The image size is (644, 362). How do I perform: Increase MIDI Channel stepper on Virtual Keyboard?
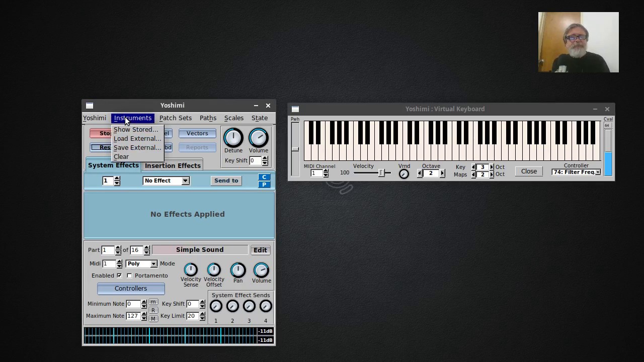326,171
